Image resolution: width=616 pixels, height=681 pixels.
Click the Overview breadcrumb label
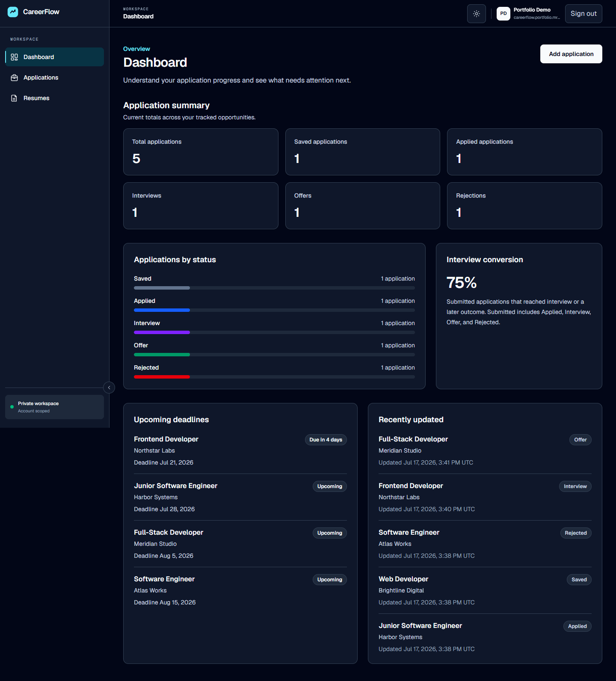[x=136, y=49]
